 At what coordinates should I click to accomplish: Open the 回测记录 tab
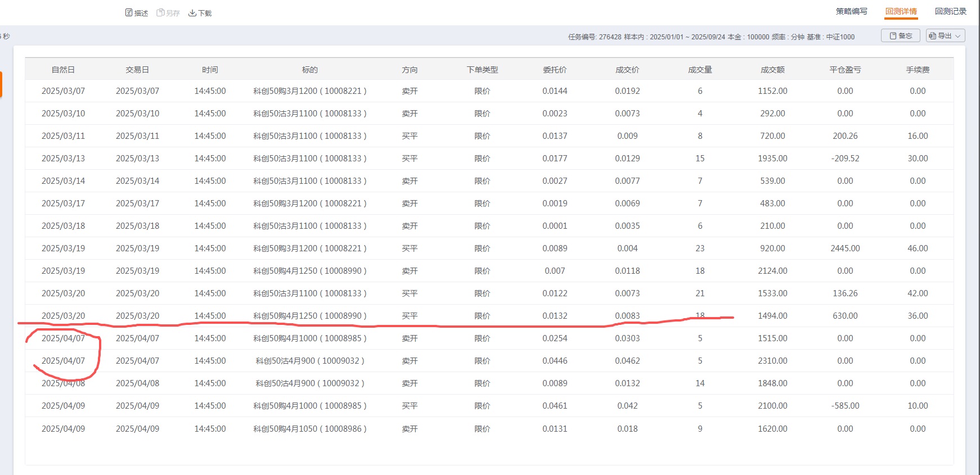[x=950, y=11]
